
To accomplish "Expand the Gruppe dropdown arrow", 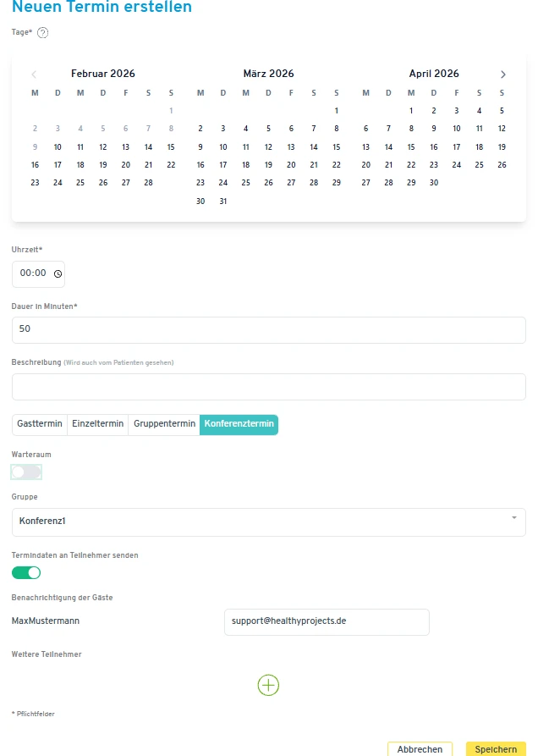I will coord(514,517).
